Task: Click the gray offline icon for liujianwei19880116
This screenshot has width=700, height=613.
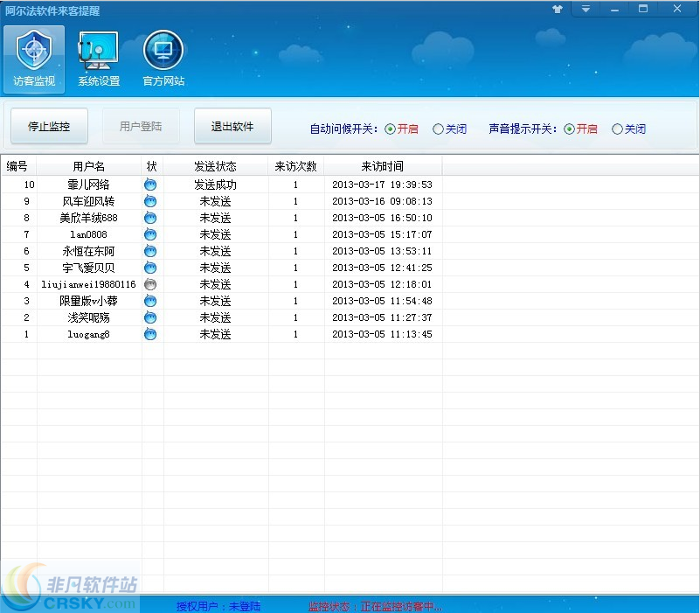Action: [x=149, y=284]
